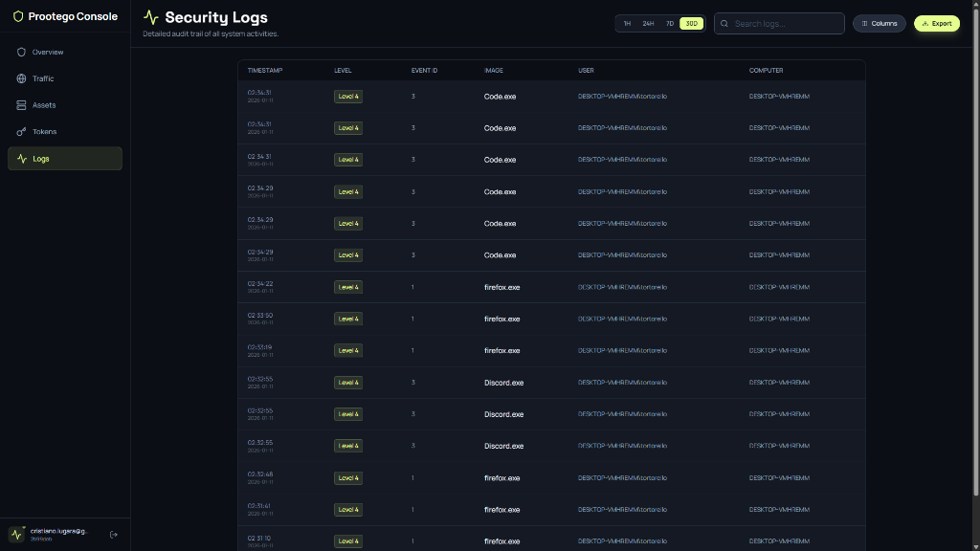Click the Assets server icon
980x551 pixels.
(20, 105)
